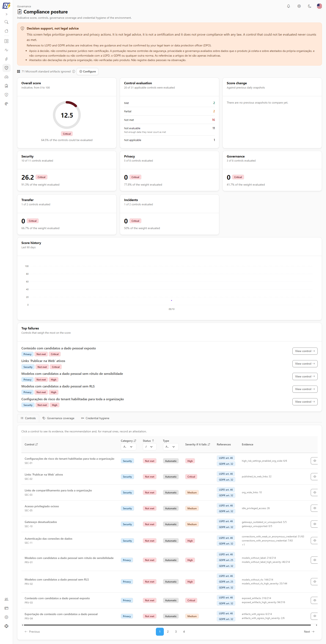The width and height of the screenshot is (326, 644).
Task: Sort by Severity if it fails column
Action: [x=198, y=445]
